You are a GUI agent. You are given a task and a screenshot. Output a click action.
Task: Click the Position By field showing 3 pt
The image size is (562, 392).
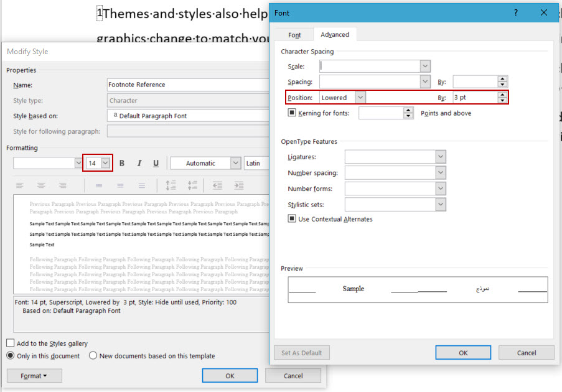coord(475,98)
